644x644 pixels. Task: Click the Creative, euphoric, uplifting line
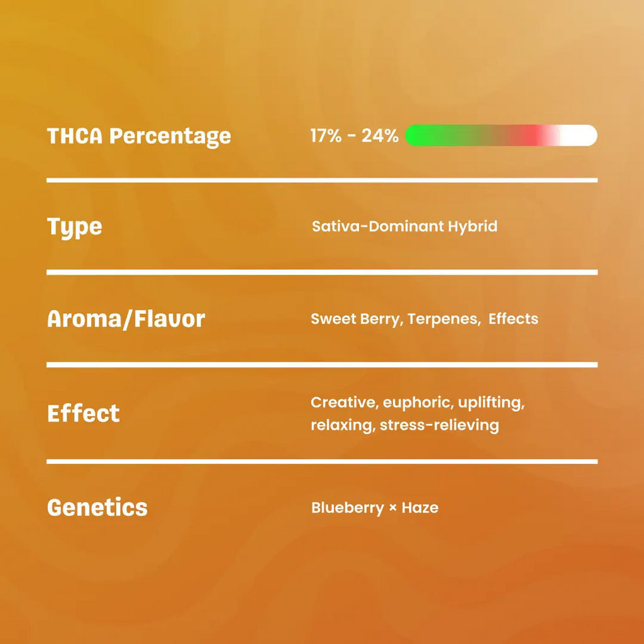coord(418,402)
